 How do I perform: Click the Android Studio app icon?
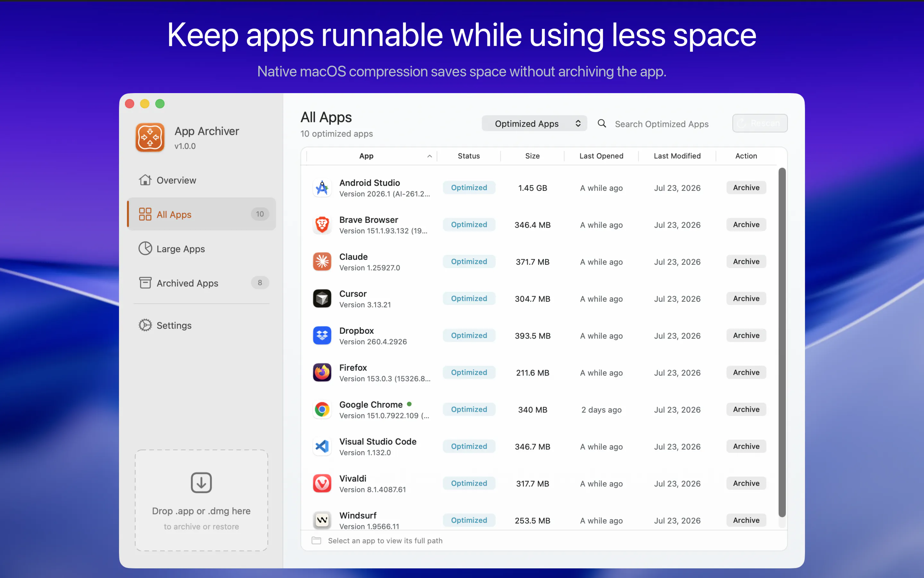click(x=322, y=188)
